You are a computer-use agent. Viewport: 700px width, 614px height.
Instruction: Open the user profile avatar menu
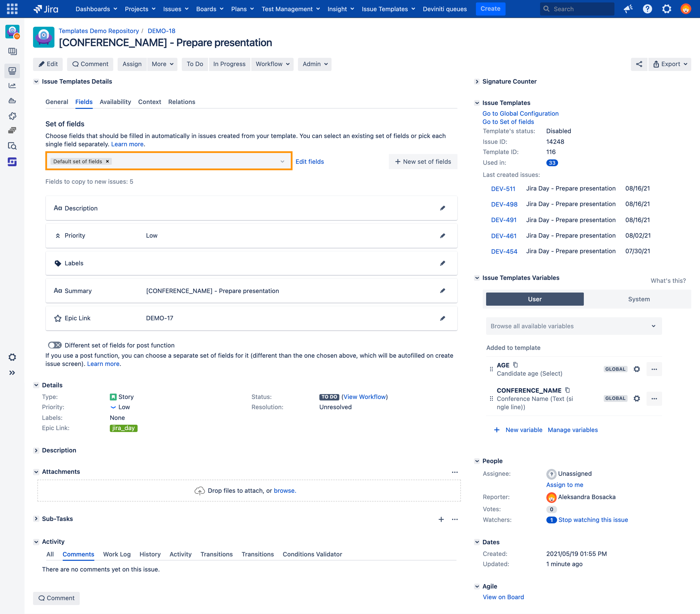coord(686,9)
